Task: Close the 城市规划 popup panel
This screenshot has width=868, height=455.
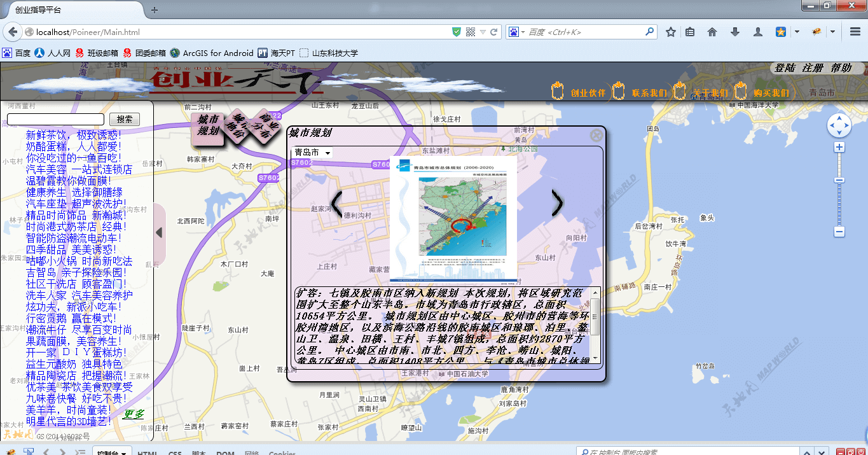Action: [596, 135]
